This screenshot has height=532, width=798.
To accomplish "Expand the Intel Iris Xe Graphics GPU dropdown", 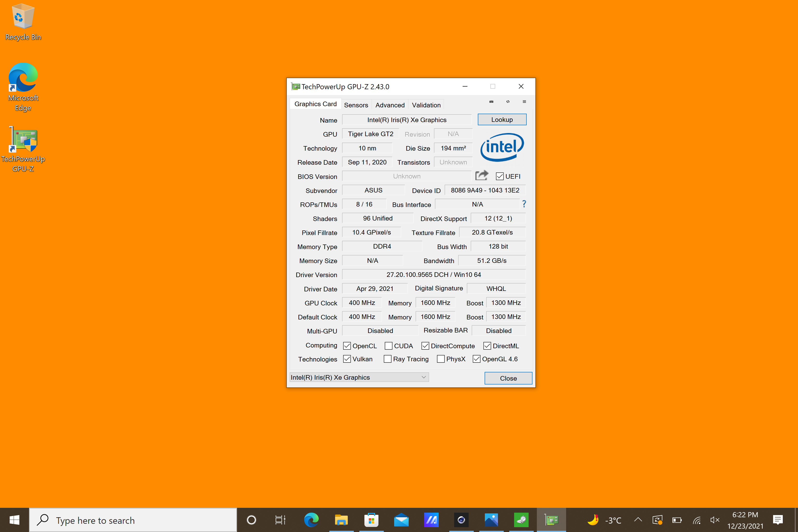I will click(x=423, y=377).
